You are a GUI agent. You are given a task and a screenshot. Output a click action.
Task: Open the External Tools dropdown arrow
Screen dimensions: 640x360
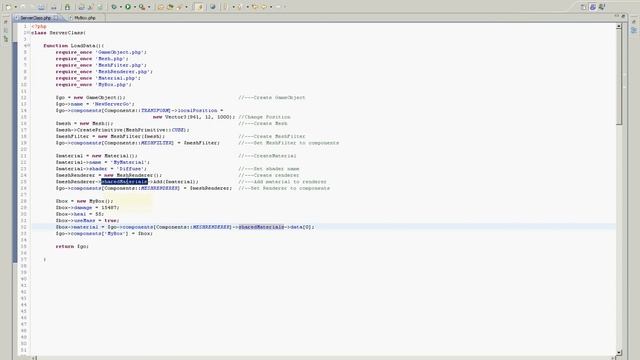[x=149, y=7]
